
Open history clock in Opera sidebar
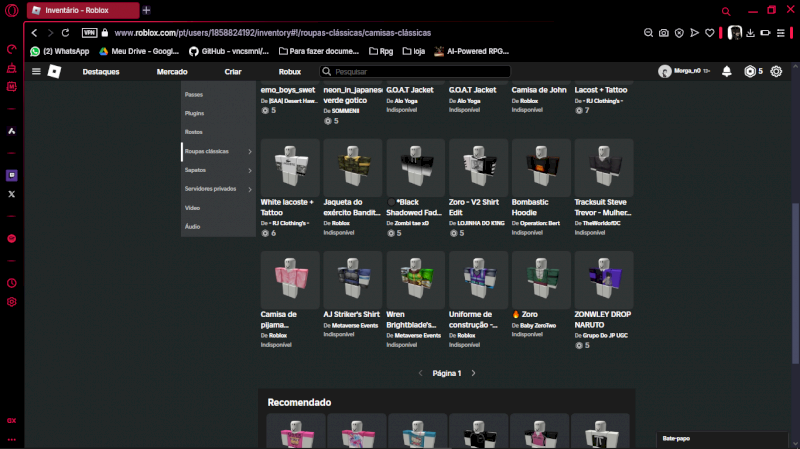(x=12, y=283)
